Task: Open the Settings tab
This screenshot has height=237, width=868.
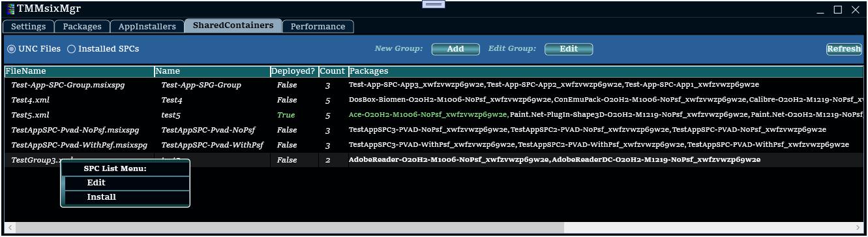Action: pos(28,27)
